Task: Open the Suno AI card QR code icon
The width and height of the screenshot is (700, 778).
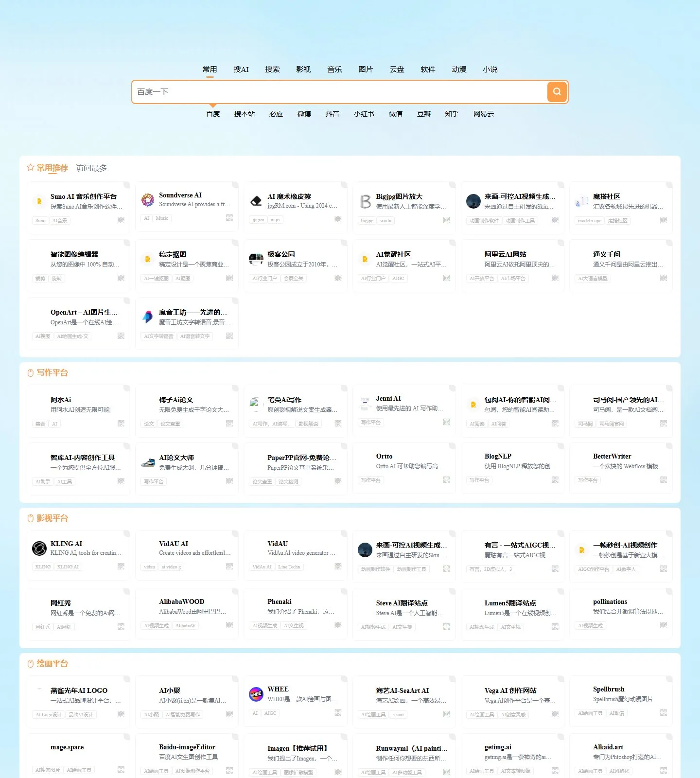Action: pos(121,220)
